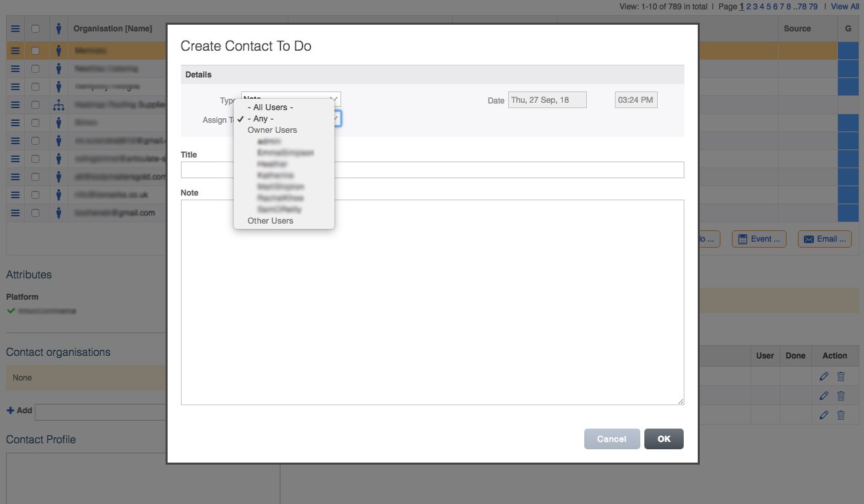This screenshot has width=864, height=504.
Task: Click the person icon in the highlighted orange row
Action: [x=59, y=50]
